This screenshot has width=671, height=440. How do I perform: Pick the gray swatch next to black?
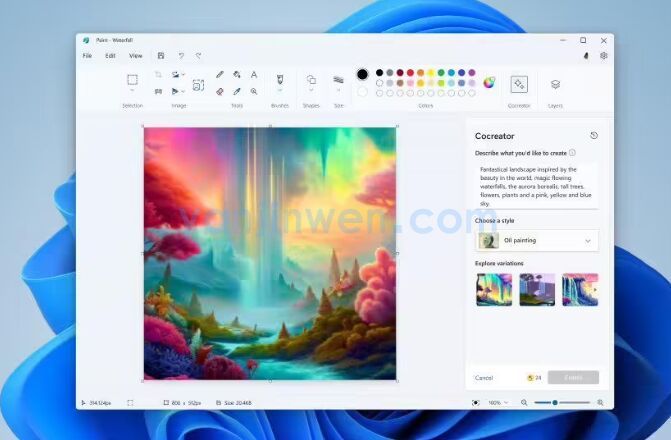(389, 73)
